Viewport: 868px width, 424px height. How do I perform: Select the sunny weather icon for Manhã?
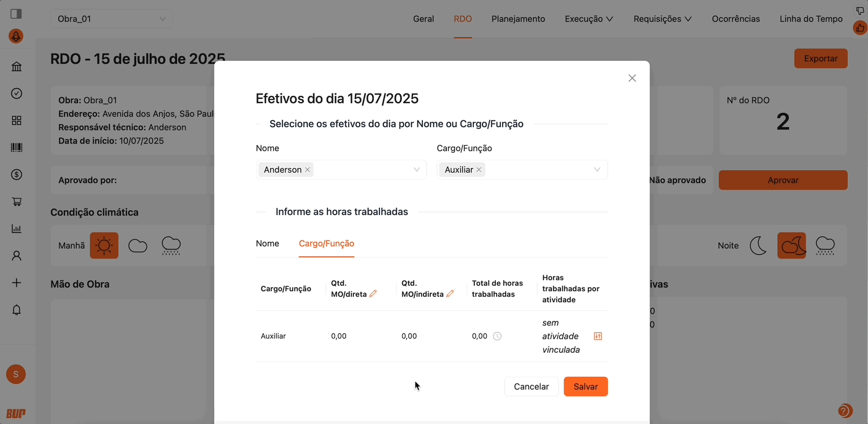104,245
